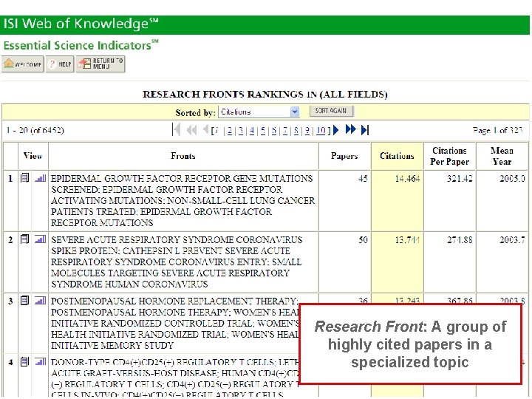The height and width of the screenshot is (399, 532).
Task: Click the Mean Year column header
Action: pos(502,156)
